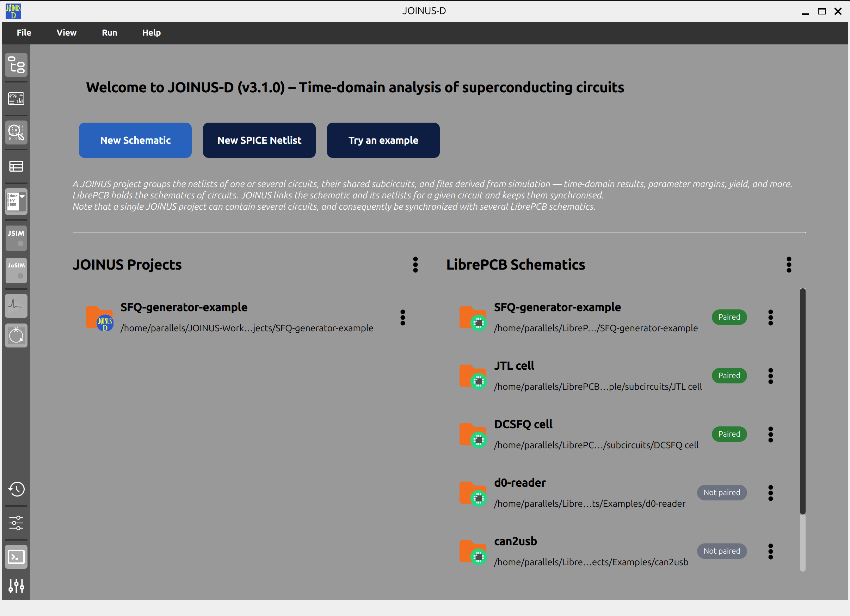Click the LibrePCB Schematics heading
This screenshot has height=616, width=850.
pyautogui.click(x=516, y=265)
